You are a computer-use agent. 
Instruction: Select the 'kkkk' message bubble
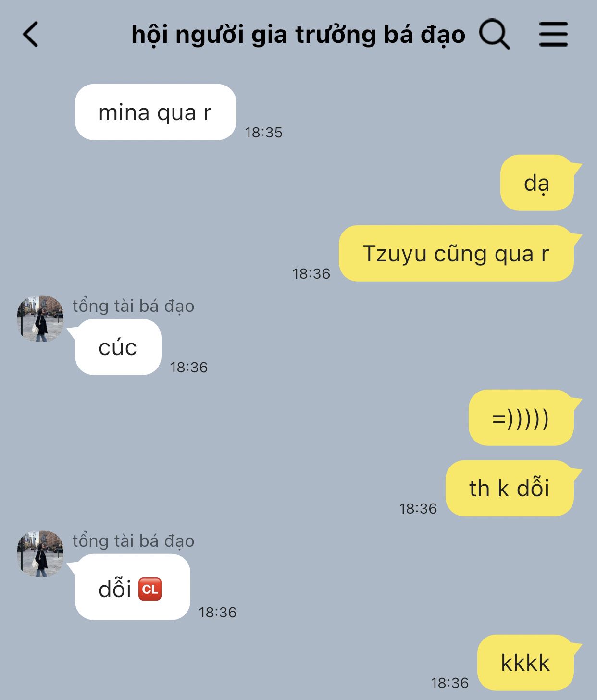coord(525,663)
